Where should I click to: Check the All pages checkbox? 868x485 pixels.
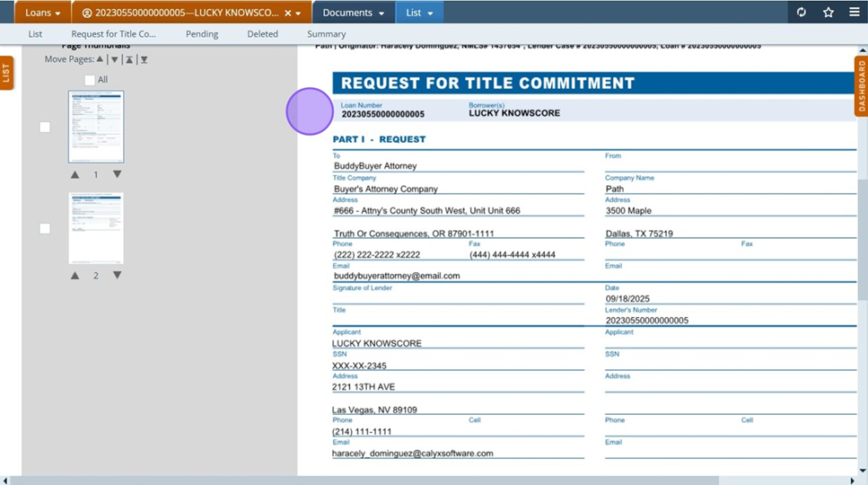[90, 80]
